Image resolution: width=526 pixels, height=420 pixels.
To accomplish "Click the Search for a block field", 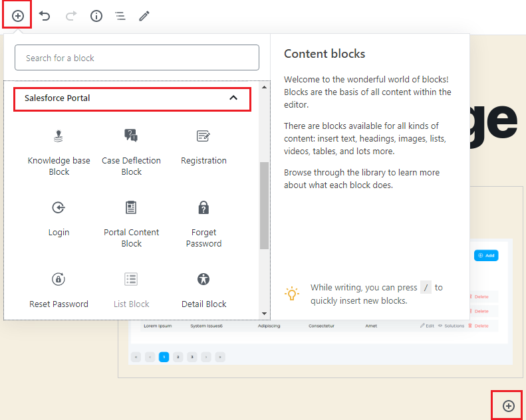I will click(137, 58).
